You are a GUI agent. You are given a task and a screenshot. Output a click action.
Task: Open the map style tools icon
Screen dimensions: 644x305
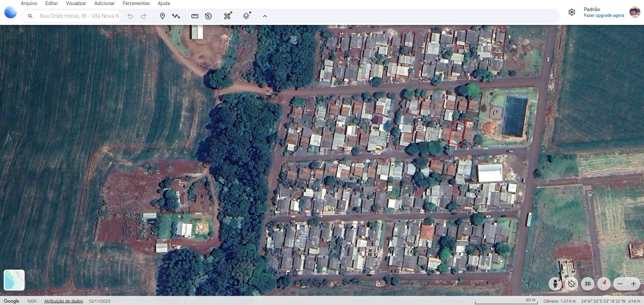(228, 16)
